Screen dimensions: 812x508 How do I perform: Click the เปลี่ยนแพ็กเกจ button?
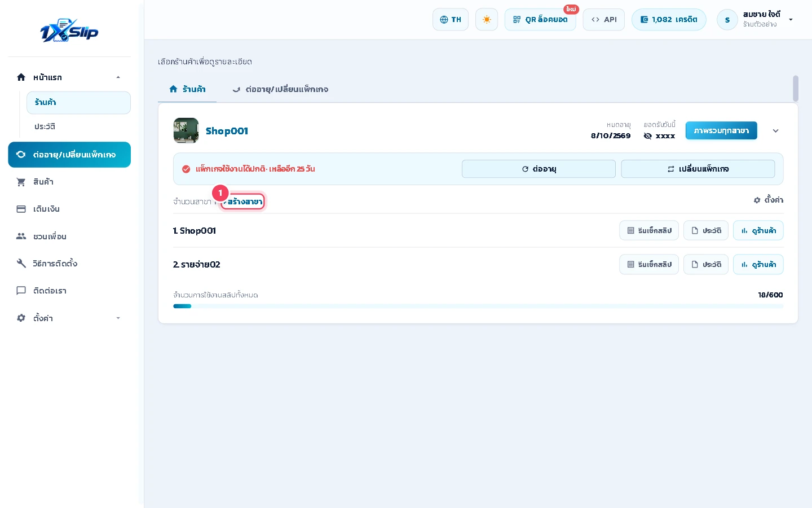click(698, 169)
